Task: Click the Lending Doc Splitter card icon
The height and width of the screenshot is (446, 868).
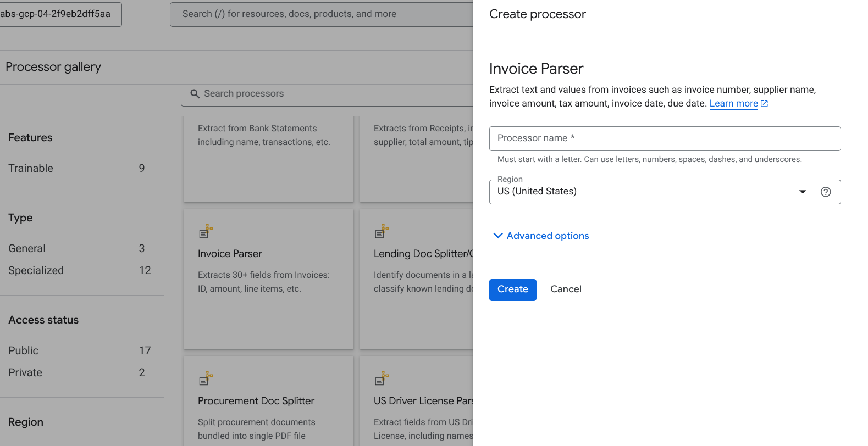Action: pos(382,231)
